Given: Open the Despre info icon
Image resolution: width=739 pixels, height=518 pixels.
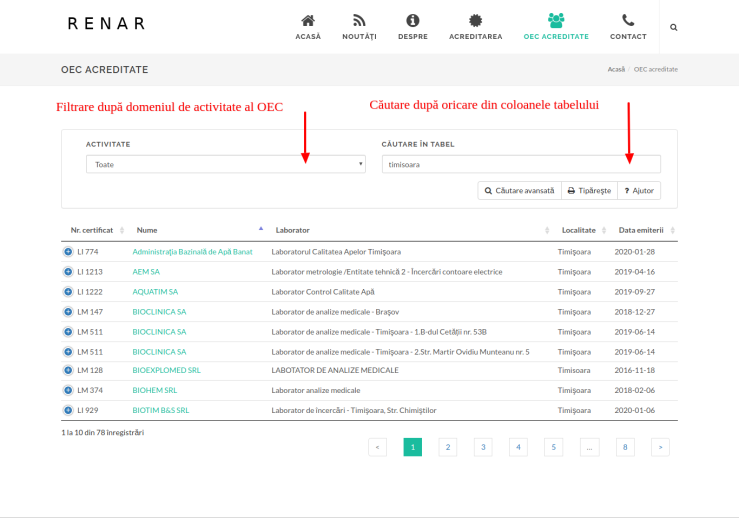Looking at the screenshot, I should tap(413, 21).
